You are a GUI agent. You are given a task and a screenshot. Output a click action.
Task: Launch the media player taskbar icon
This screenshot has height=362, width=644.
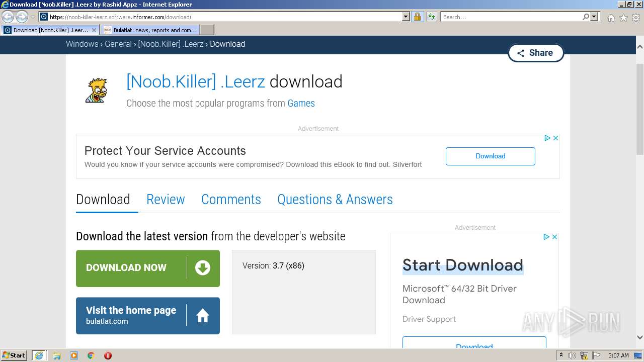click(x=74, y=355)
